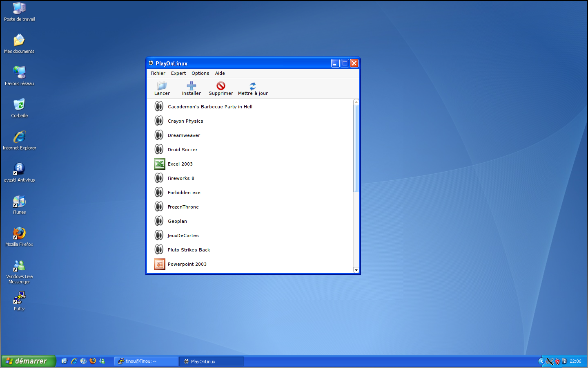
Task: Select Crayon Physics in the list
Action: coord(185,121)
